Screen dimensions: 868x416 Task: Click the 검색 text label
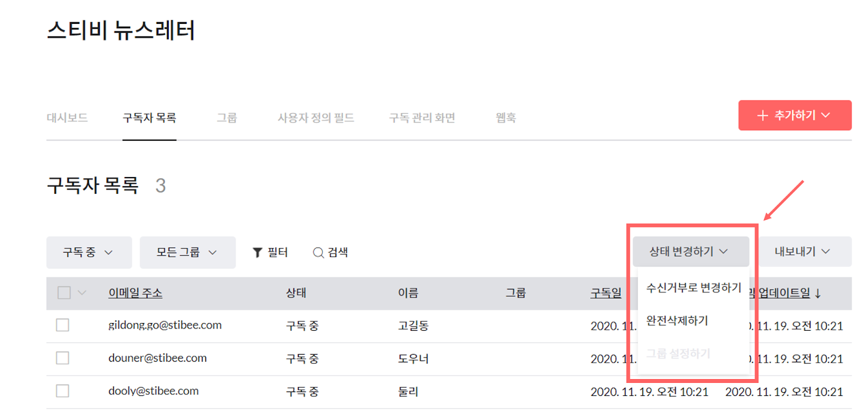[x=337, y=253]
